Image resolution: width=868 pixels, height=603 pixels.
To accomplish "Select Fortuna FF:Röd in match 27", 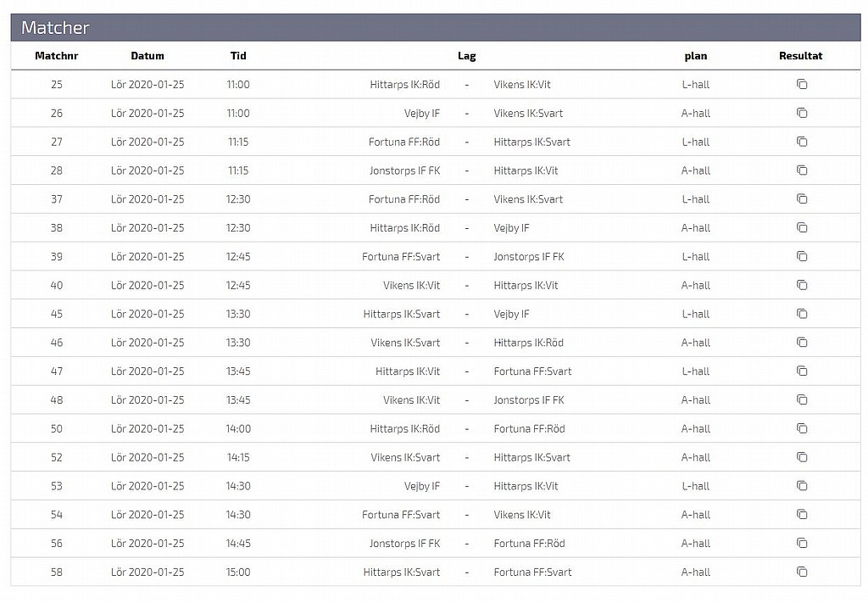I will pos(404,142).
